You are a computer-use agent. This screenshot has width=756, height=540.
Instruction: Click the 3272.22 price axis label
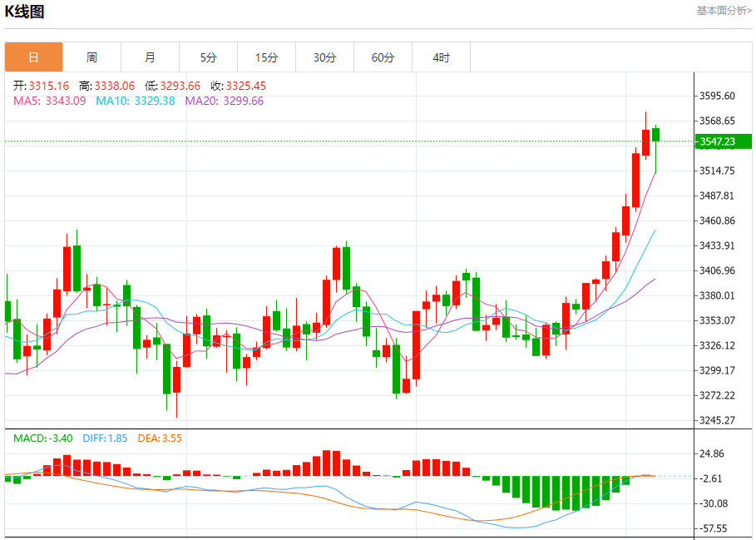click(x=718, y=395)
